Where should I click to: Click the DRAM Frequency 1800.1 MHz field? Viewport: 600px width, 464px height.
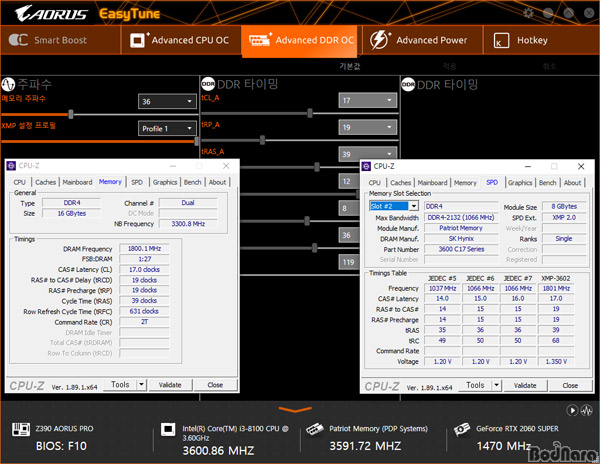(144, 249)
